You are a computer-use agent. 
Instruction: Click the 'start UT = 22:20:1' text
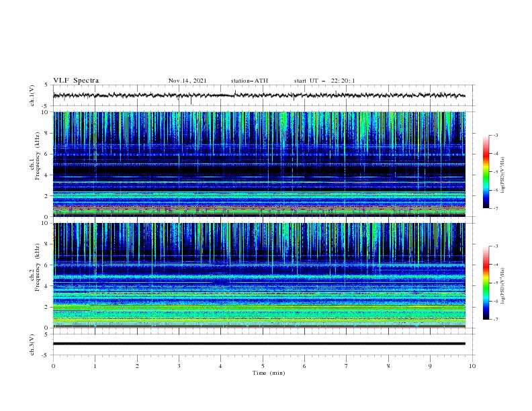324,81
